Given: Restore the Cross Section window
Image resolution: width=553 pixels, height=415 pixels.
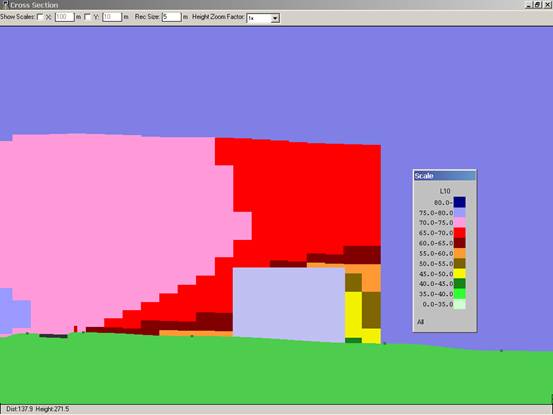Looking at the screenshot, I should [537, 5].
